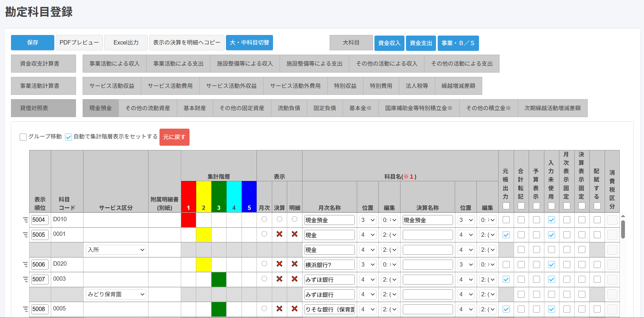The width and height of the screenshot is (644, 318).
Task: Click yellow level 2 cell for row 0001
Action: (x=204, y=235)
